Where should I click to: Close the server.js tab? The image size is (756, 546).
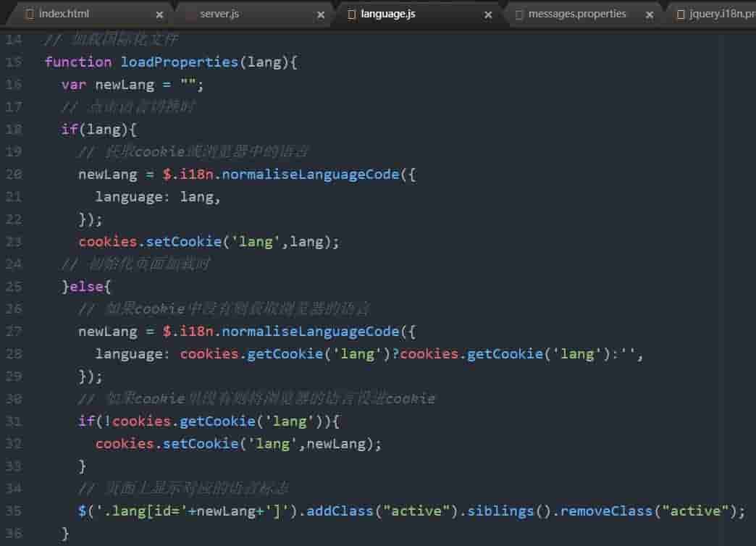(321, 15)
